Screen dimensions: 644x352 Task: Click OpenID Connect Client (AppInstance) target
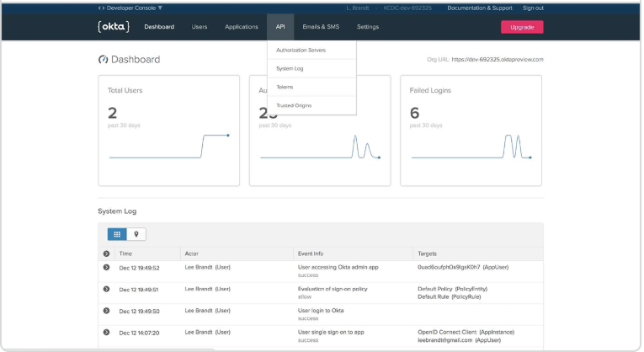point(466,333)
